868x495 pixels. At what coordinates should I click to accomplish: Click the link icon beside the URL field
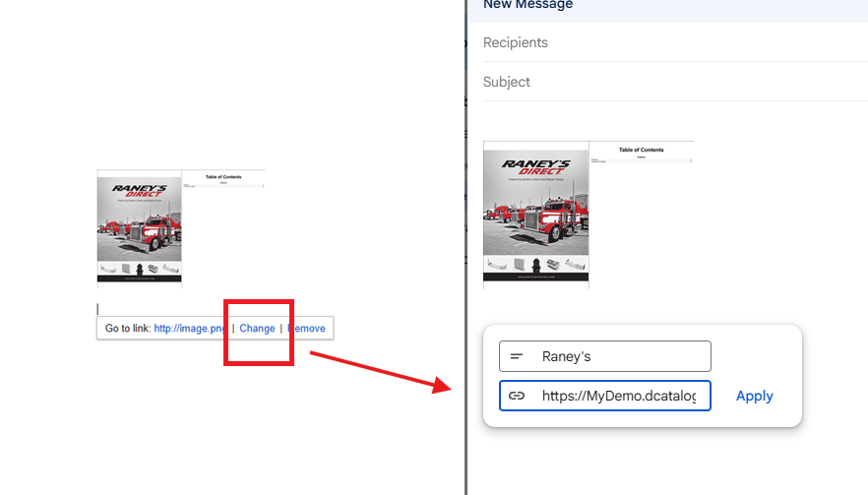[x=517, y=396]
